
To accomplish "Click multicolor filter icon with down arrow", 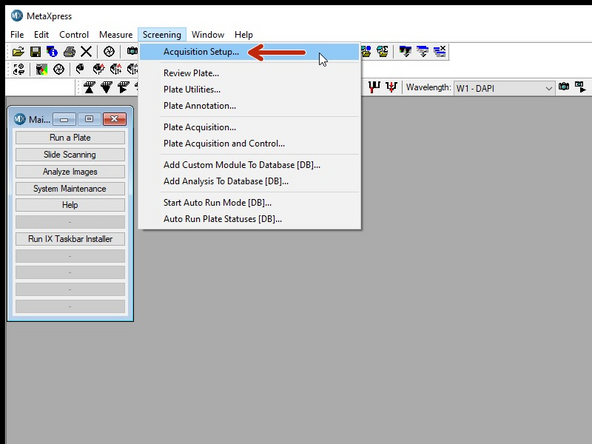I will pyautogui.click(x=405, y=51).
